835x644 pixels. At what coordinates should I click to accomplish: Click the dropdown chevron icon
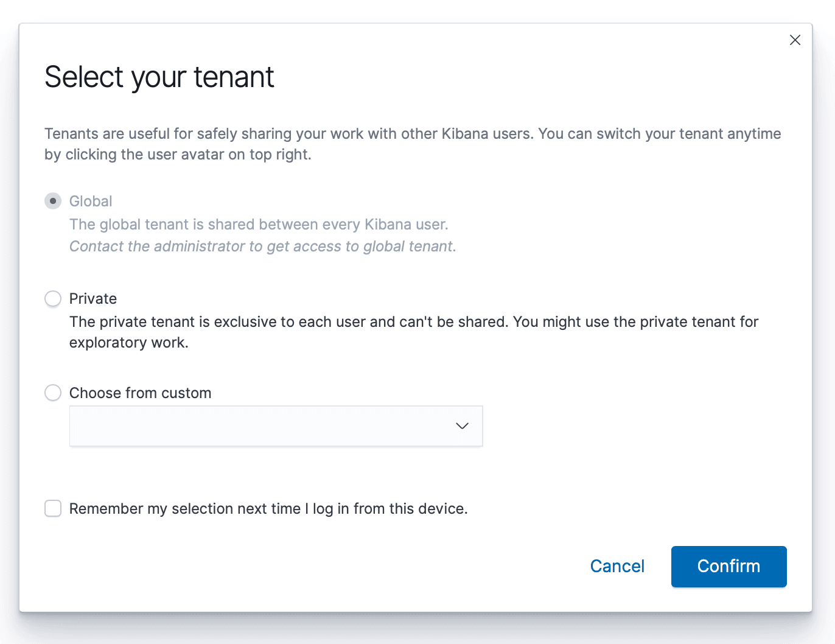pyautogui.click(x=462, y=425)
